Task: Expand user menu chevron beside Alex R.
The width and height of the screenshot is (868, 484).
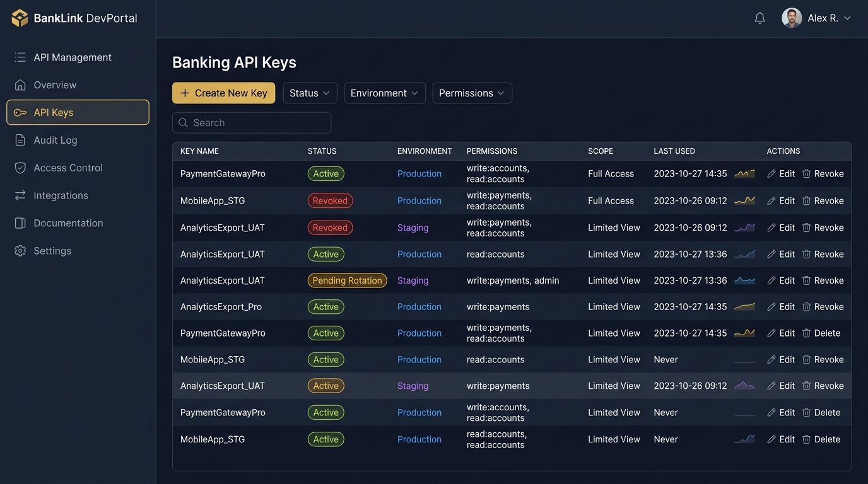Action: pyautogui.click(x=847, y=18)
